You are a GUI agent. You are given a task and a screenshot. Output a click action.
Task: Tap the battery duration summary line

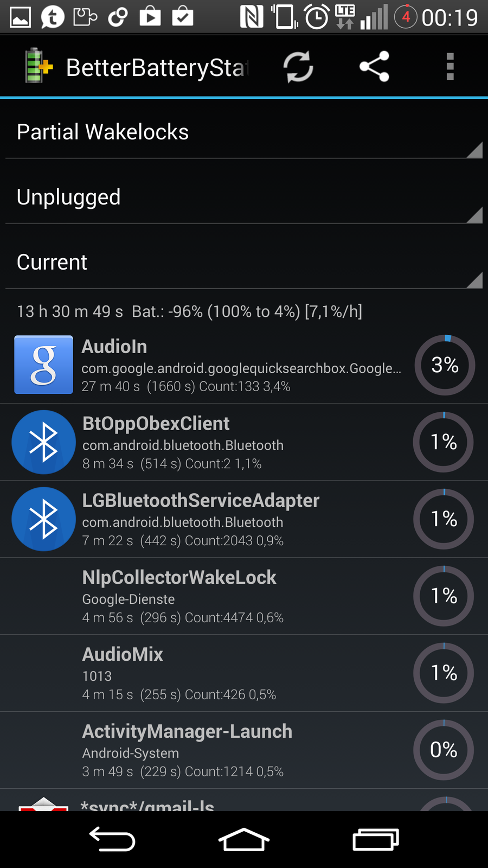tap(189, 311)
